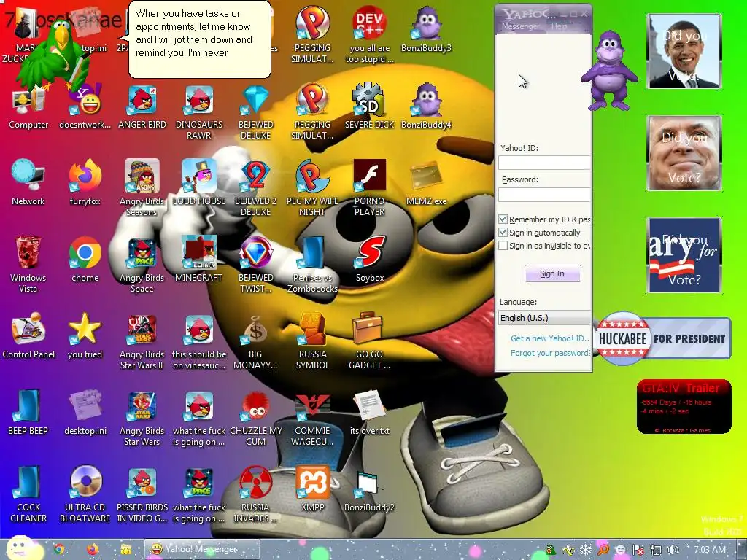Viewport: 747px width, 560px height.
Task: Click the DEV C++ you all are too stupid icon
Action: coord(370,23)
